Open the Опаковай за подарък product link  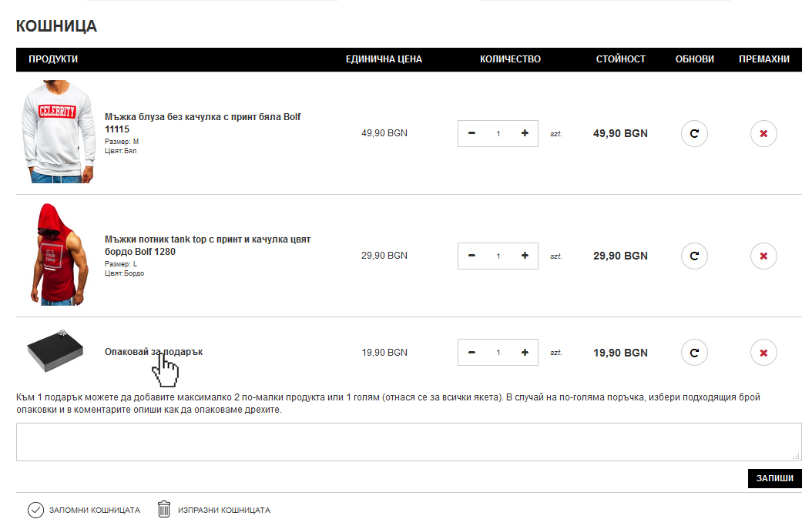pos(153,352)
